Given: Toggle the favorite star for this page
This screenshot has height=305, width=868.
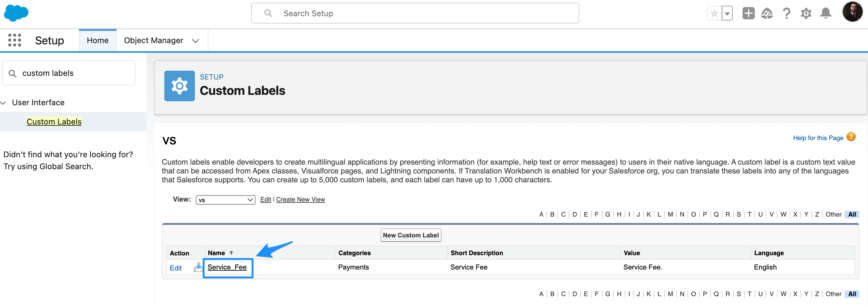Looking at the screenshot, I should (714, 13).
